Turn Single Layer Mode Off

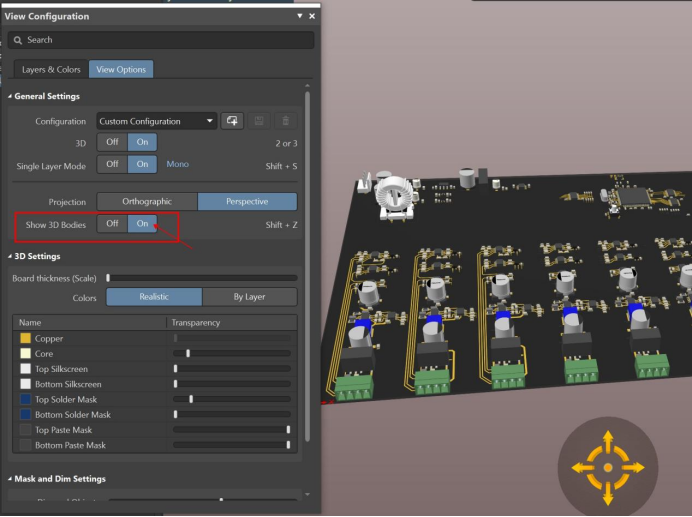[x=112, y=164]
